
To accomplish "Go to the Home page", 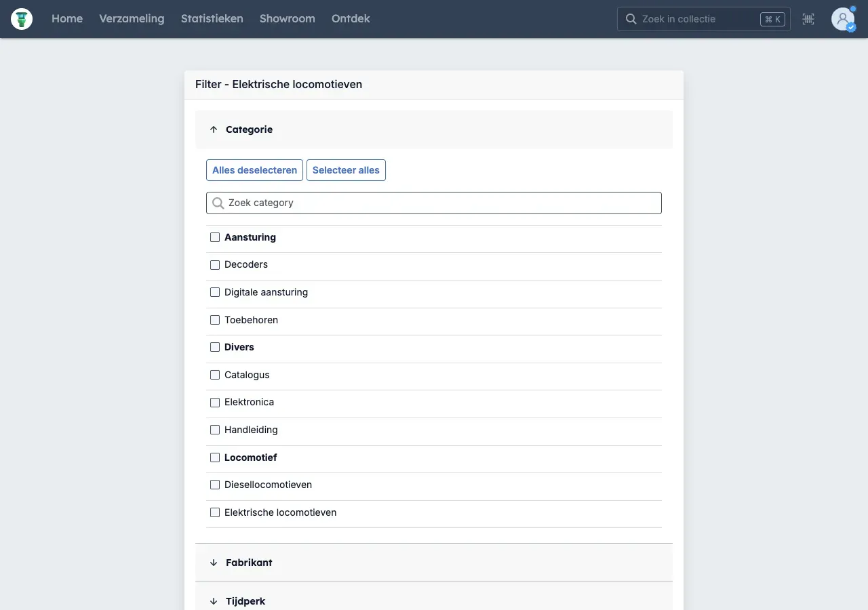I will 67,19.
